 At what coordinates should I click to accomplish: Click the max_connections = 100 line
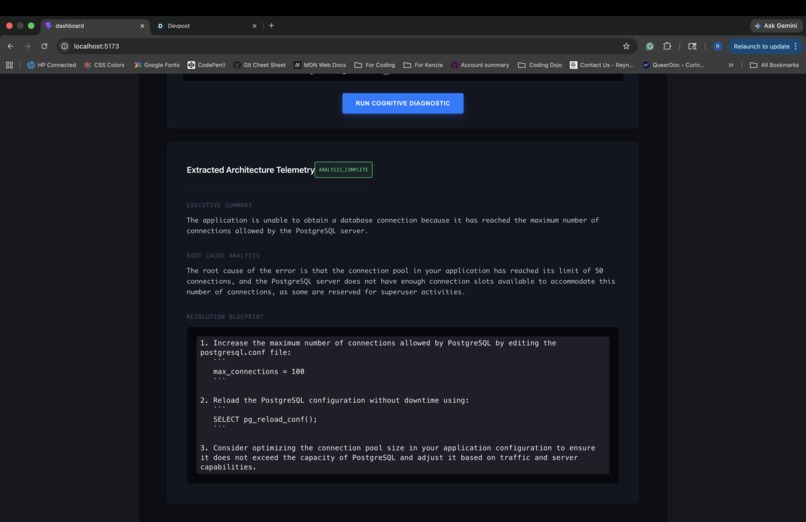(x=259, y=371)
